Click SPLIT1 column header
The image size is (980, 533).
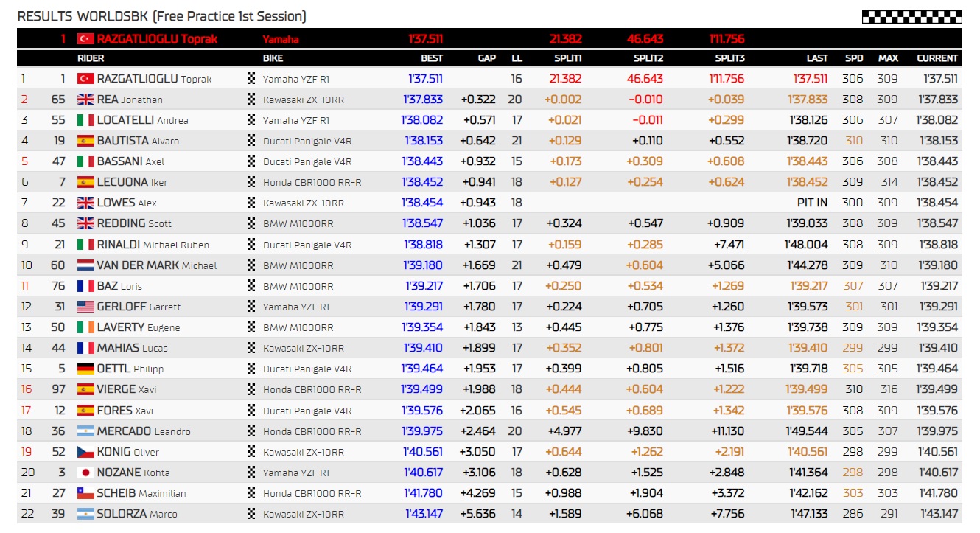point(568,58)
